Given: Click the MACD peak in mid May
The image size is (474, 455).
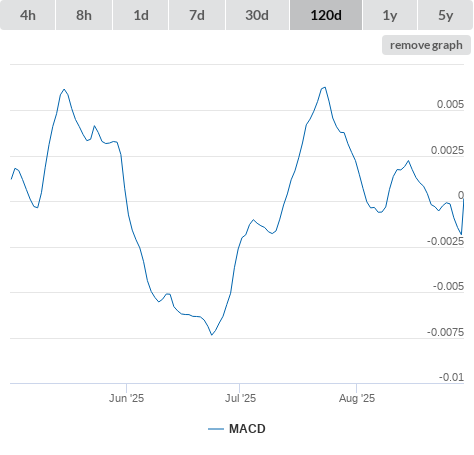Looking at the screenshot, I should [64, 89].
